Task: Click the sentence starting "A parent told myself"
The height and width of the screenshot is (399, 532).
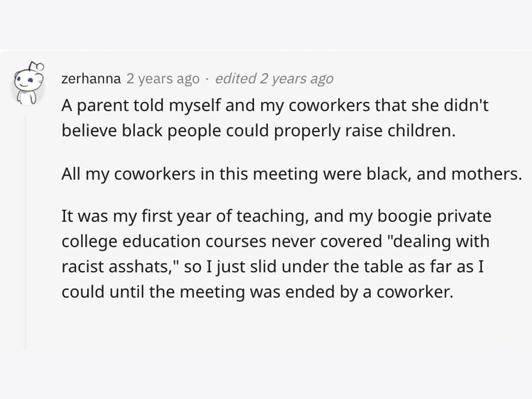Action: pos(275,119)
